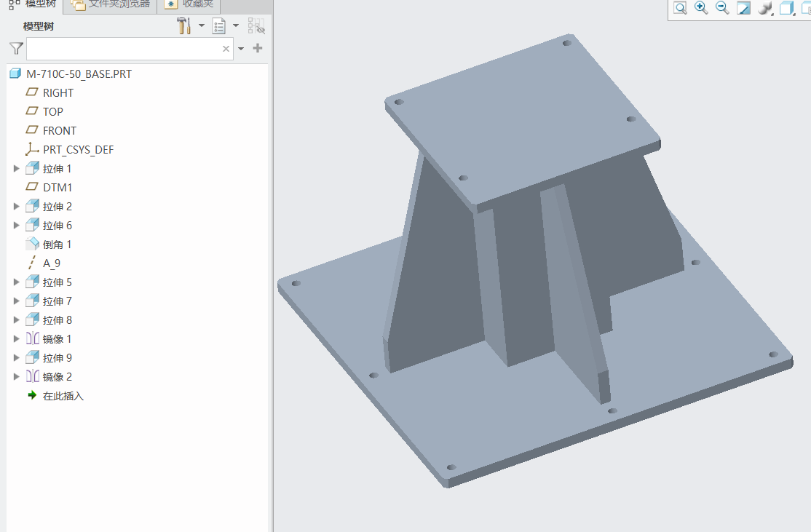
Task: Expand the 拉伸 9 feature
Action: coord(16,358)
